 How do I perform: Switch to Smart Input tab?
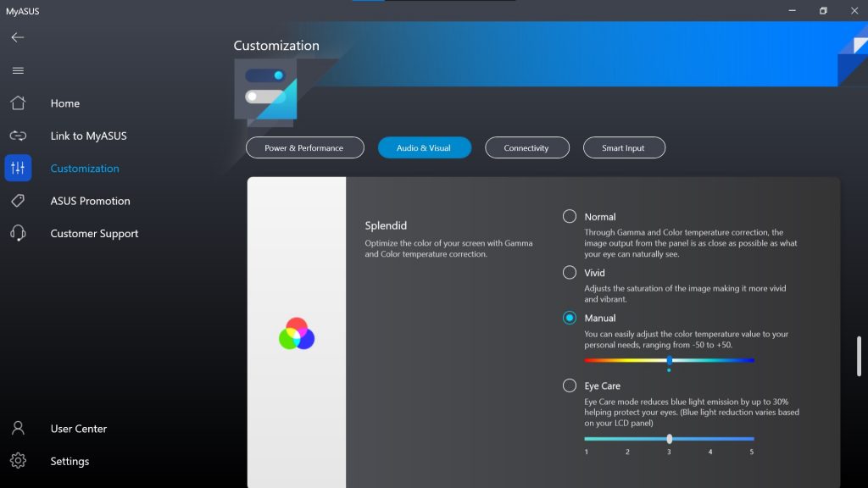624,147
